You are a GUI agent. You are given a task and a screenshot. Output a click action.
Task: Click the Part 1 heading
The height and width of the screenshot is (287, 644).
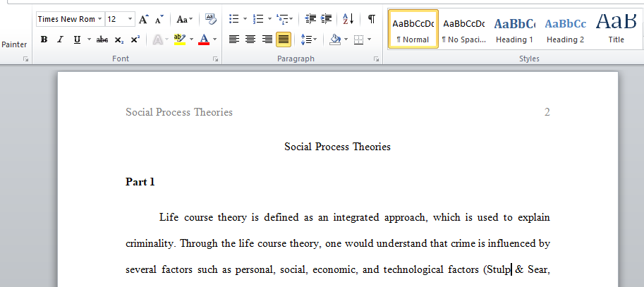[x=140, y=182]
